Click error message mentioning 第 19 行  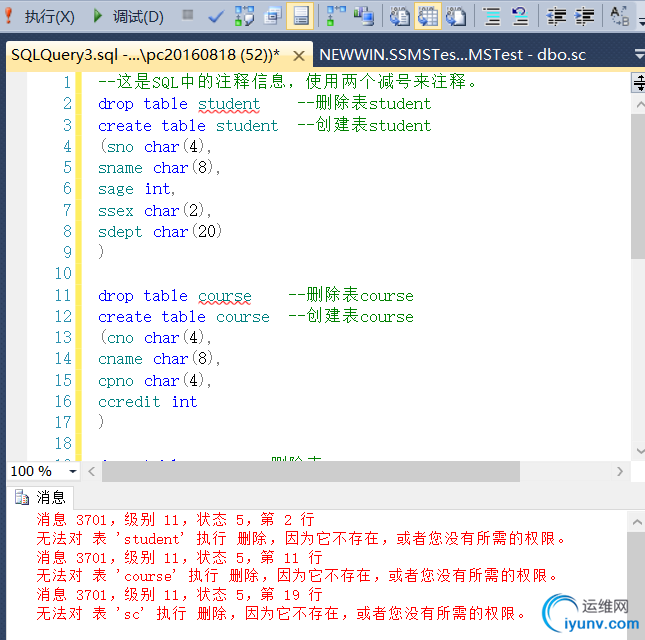pyautogui.click(x=179, y=594)
